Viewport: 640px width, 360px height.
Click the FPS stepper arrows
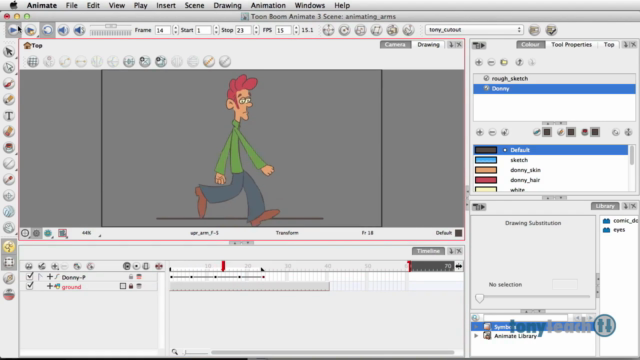(x=296, y=30)
